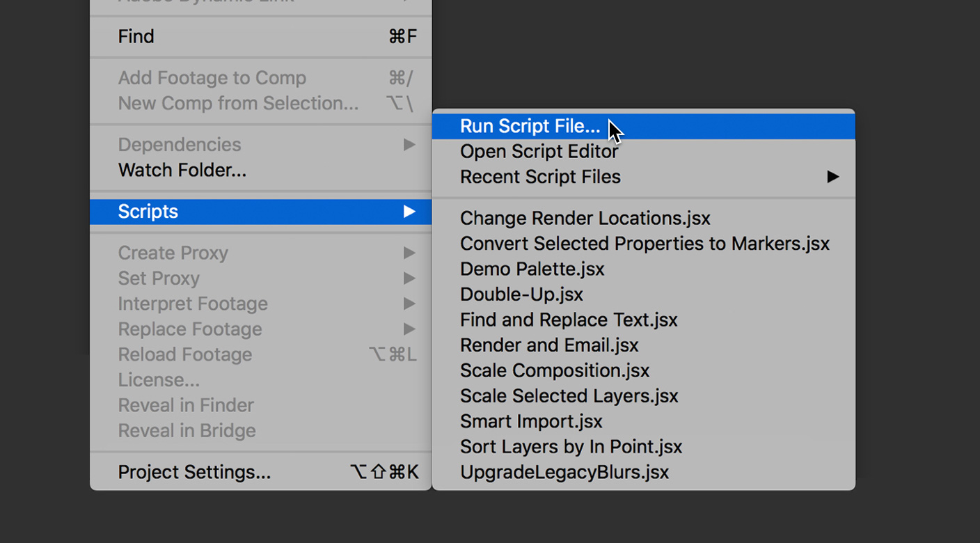Run Scale Selected Layers.jsx
This screenshot has height=543, width=980.
pyautogui.click(x=569, y=396)
